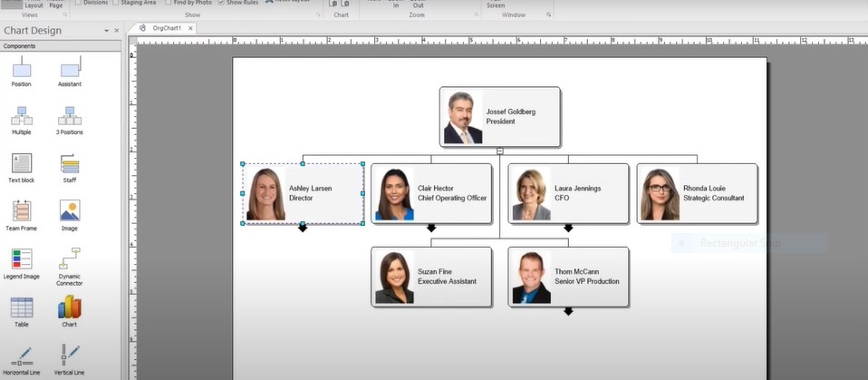Image resolution: width=868 pixels, height=380 pixels.
Task: Close the OrgChart1 tab
Action: (188, 28)
